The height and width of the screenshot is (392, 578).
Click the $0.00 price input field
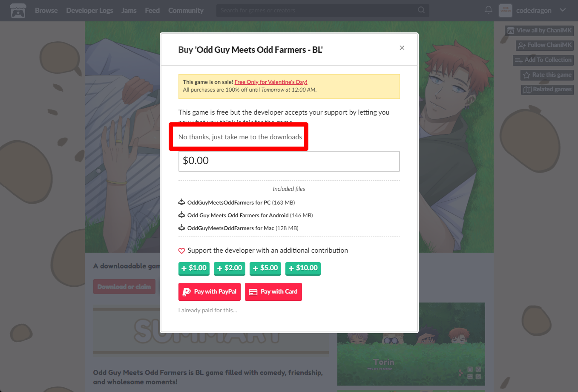[289, 161]
